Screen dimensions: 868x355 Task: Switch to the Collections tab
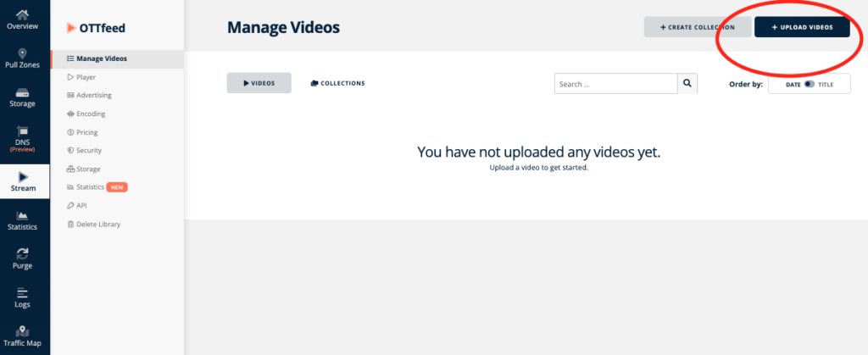tap(337, 84)
